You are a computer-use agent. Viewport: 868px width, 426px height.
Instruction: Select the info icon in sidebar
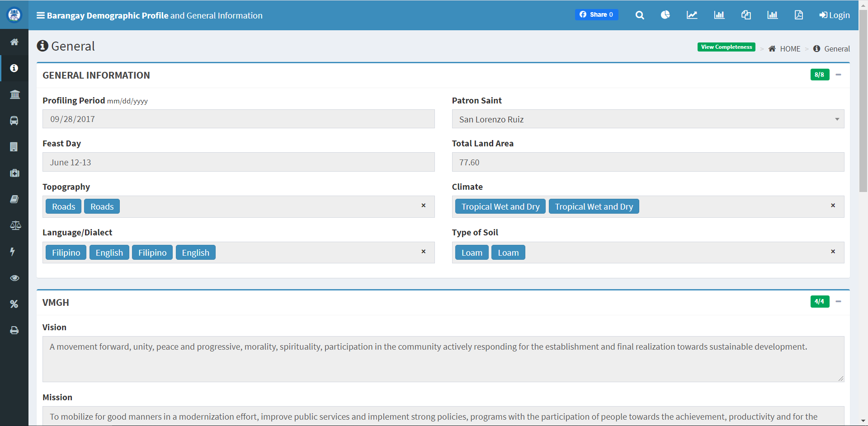(x=14, y=68)
